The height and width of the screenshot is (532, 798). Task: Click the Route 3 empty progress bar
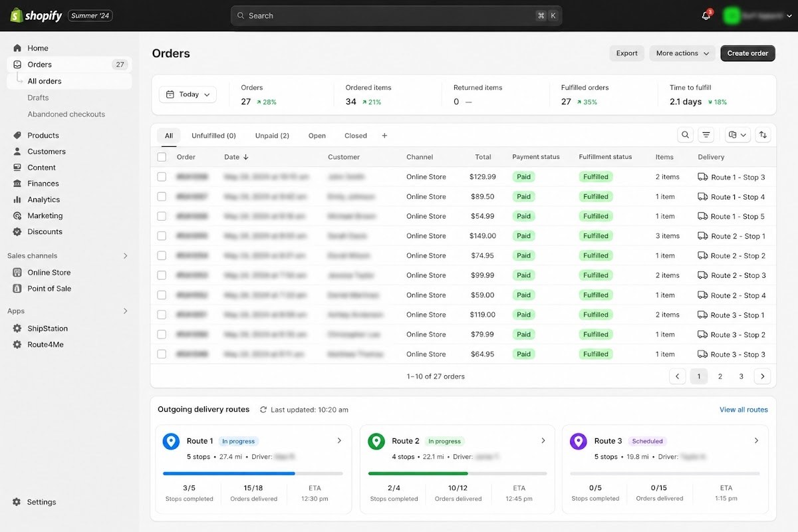point(665,473)
